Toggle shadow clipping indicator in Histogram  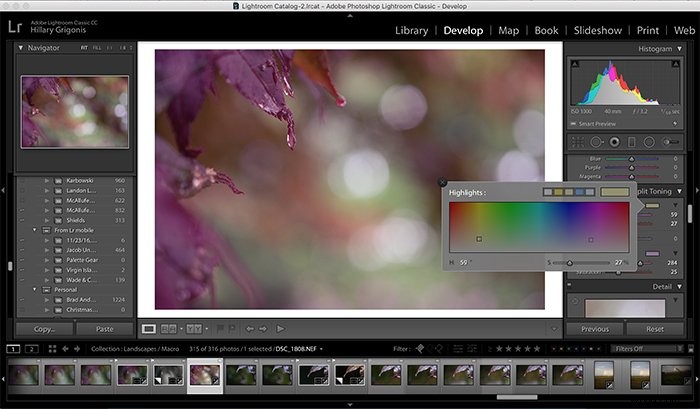575,64
